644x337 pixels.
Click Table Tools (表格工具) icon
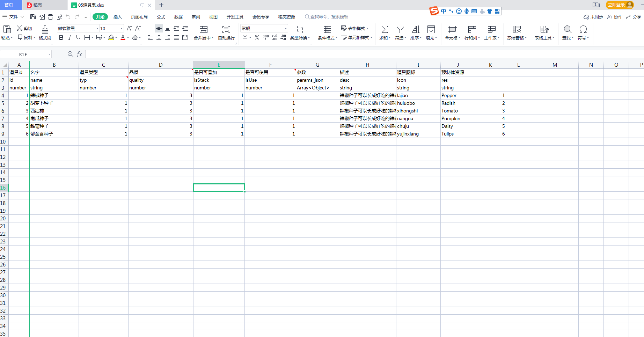coord(544,29)
